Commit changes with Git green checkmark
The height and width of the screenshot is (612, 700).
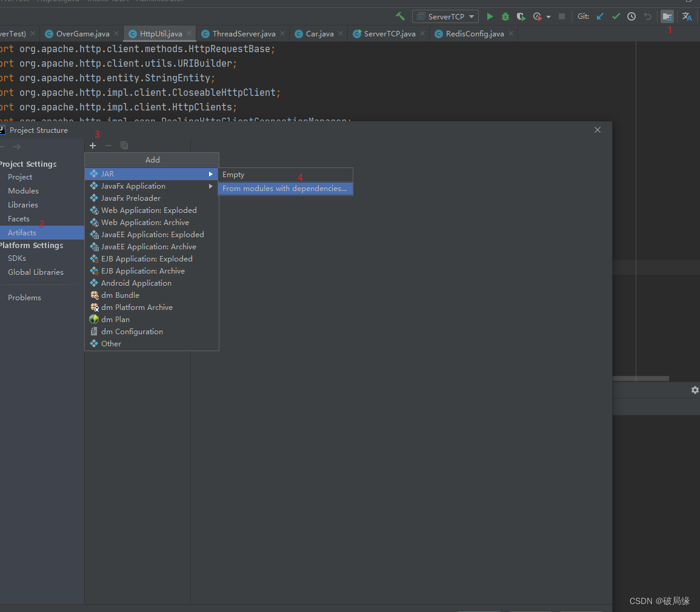click(x=616, y=16)
